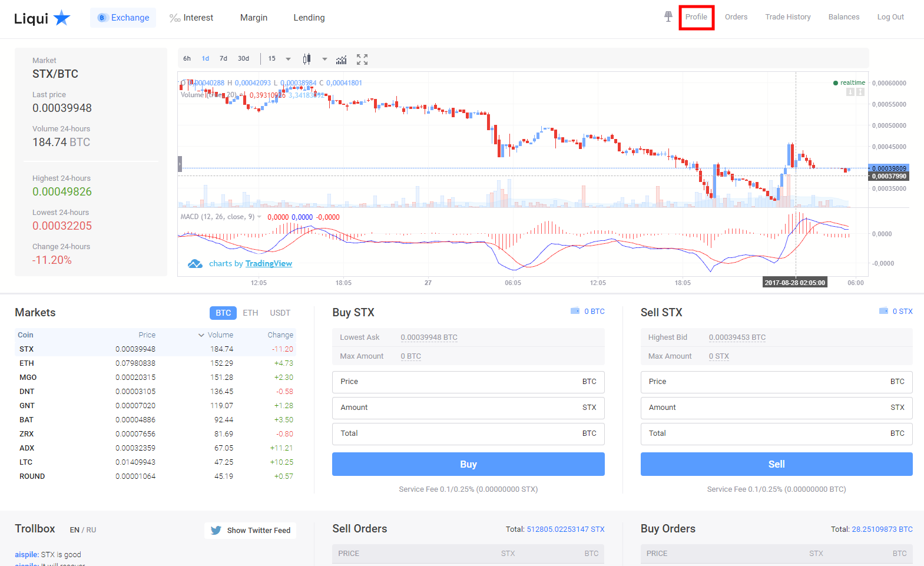Open Trade History page
This screenshot has height=566, width=924.
(x=788, y=17)
